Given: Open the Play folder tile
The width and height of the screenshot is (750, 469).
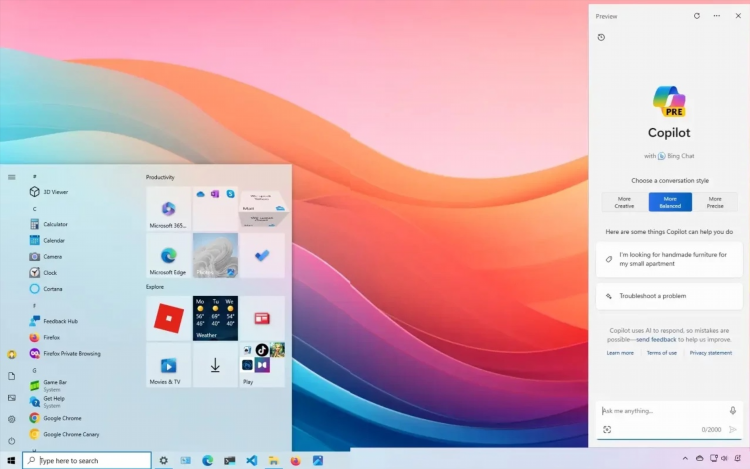Looking at the screenshot, I should 262,365.
